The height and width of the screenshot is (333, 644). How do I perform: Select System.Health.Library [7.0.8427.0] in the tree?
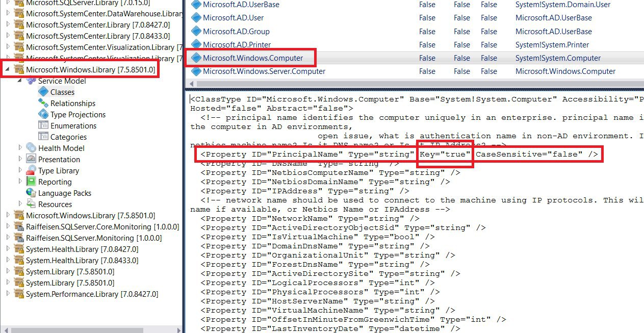coord(82,249)
